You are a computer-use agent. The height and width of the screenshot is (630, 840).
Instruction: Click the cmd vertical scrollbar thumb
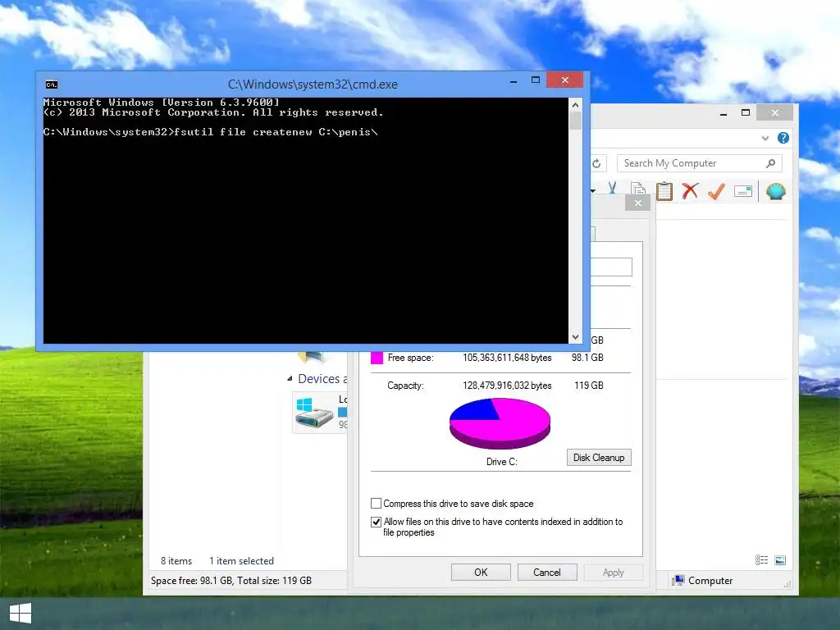575,120
